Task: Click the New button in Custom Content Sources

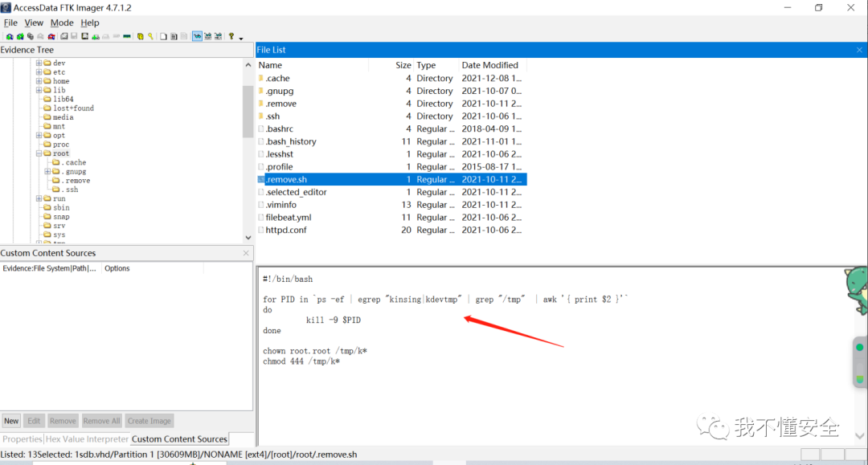Action: pyautogui.click(x=11, y=421)
